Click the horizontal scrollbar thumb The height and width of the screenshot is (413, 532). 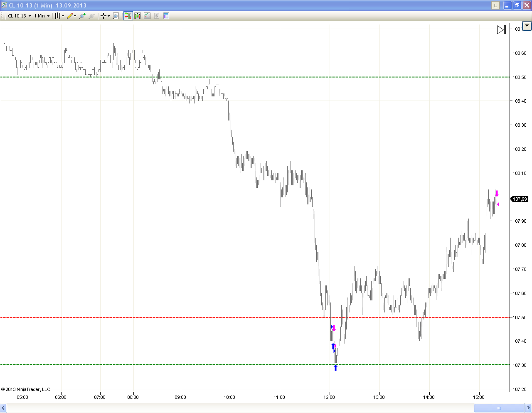499,408
